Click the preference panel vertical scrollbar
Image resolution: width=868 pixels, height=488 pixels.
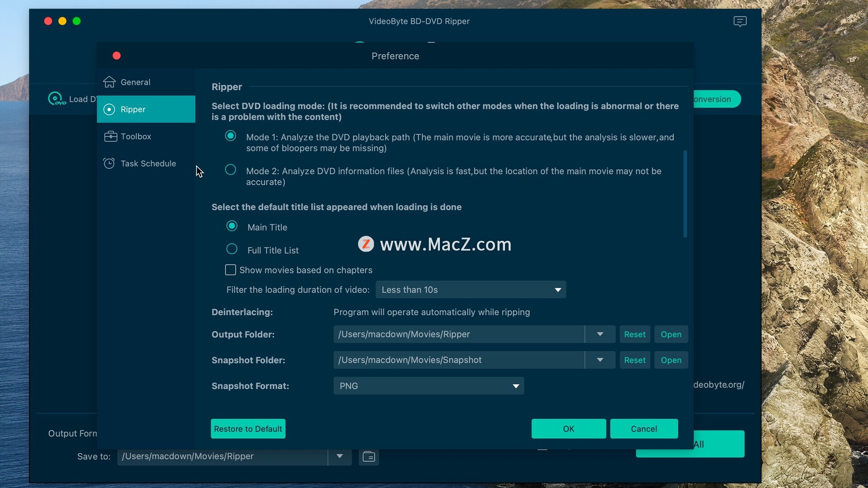tap(685, 194)
